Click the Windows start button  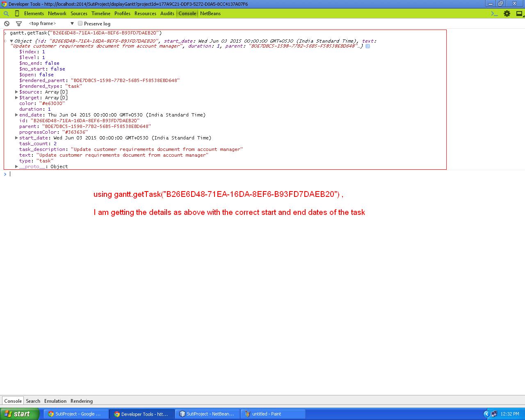tap(20, 414)
